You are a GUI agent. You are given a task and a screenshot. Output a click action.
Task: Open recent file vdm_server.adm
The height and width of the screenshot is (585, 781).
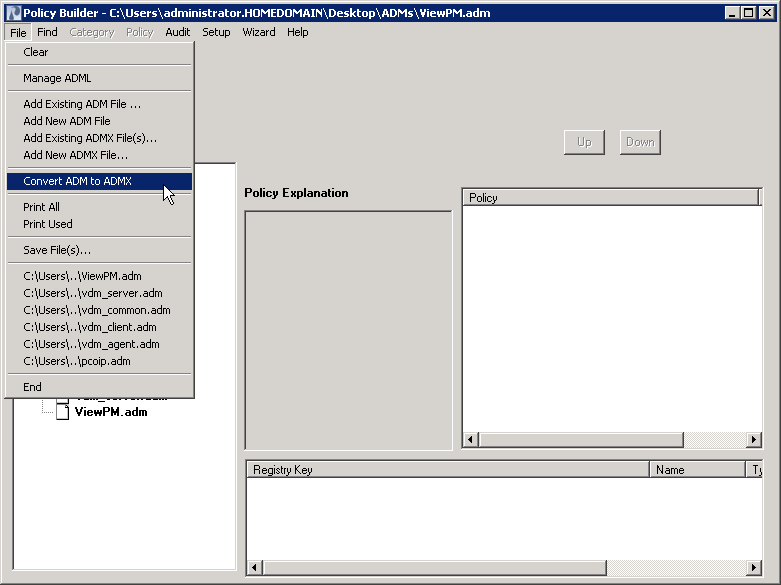(x=93, y=293)
